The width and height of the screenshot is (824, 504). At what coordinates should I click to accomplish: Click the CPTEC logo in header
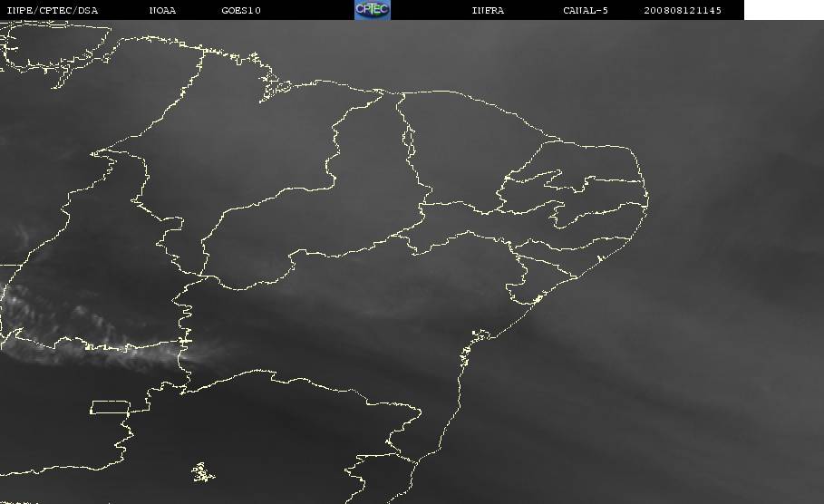pyautogui.click(x=372, y=10)
